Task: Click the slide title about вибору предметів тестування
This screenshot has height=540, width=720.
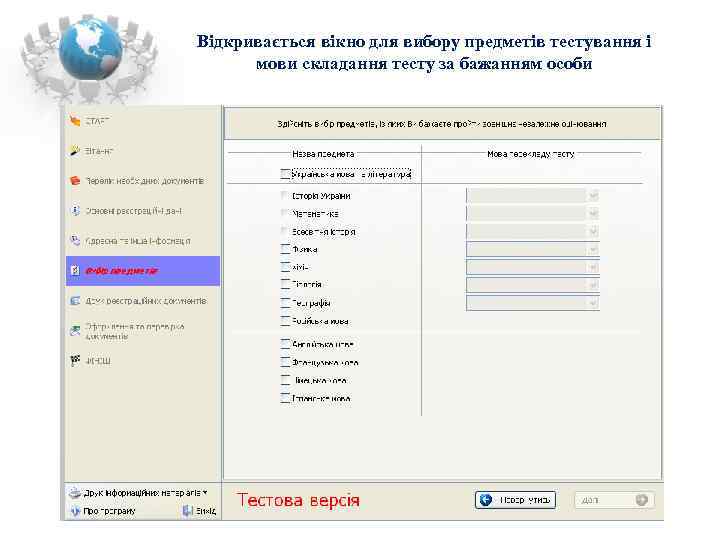Action: (x=424, y=52)
